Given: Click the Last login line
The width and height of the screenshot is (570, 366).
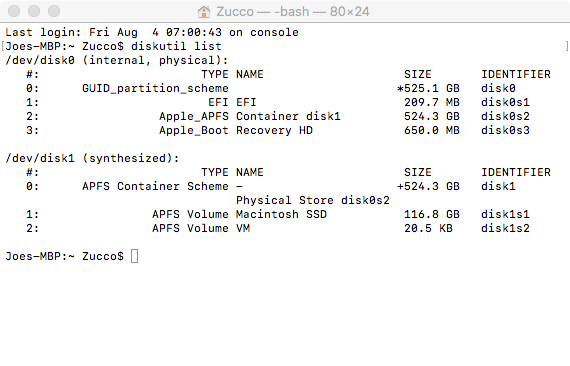Looking at the screenshot, I should coord(152,32).
